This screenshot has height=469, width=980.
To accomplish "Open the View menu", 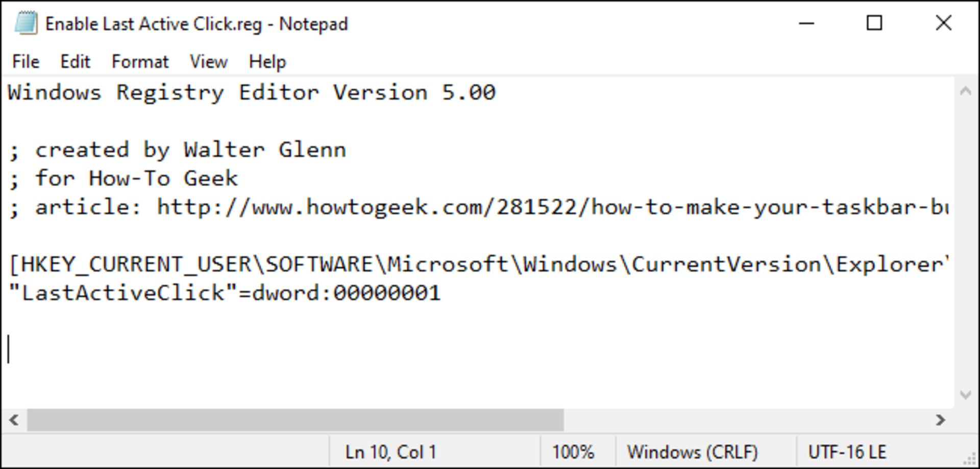I will (208, 62).
